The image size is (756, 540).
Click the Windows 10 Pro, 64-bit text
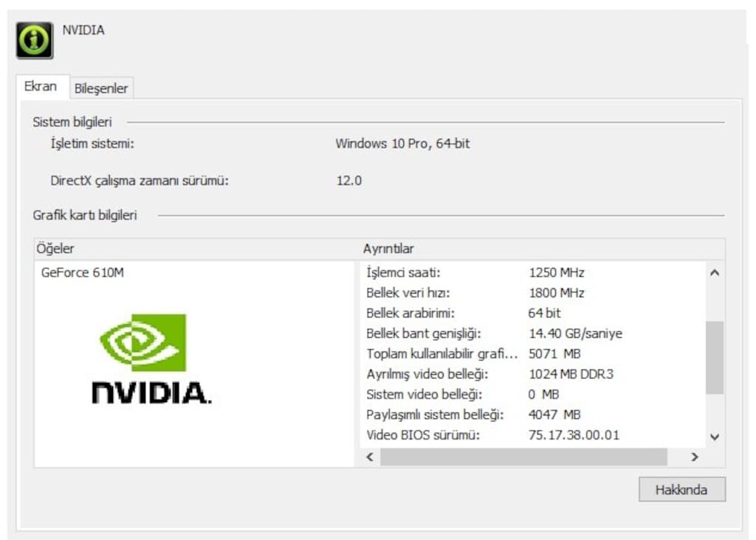point(402,144)
